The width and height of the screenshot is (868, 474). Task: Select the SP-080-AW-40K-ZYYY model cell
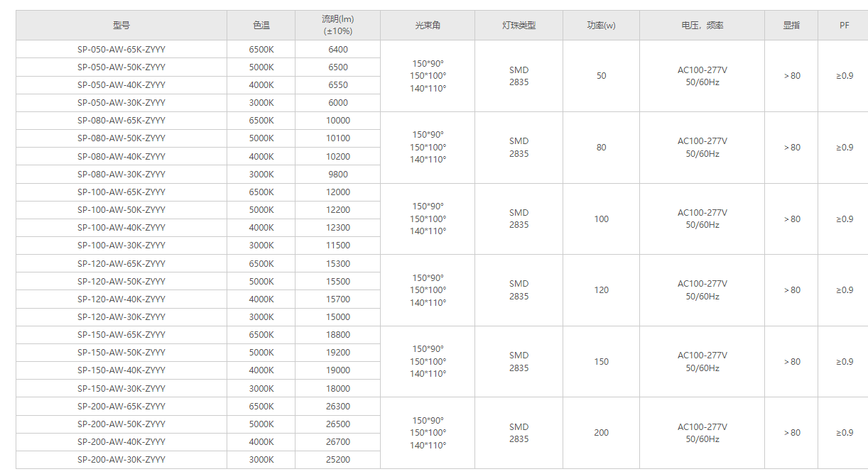click(x=121, y=157)
